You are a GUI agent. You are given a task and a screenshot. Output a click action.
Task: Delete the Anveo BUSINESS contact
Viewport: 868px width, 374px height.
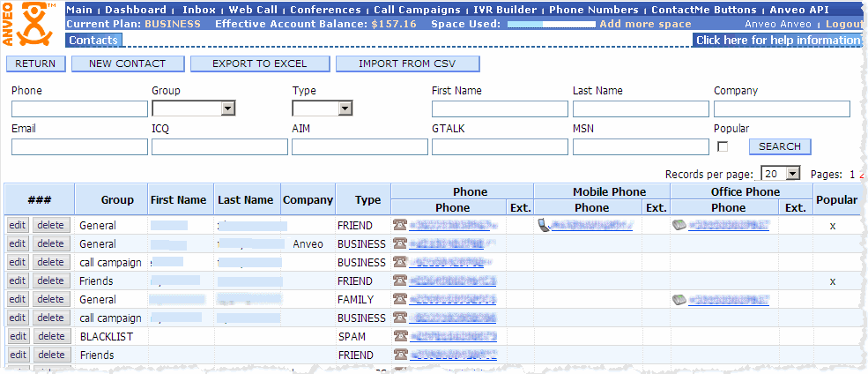pos(51,243)
